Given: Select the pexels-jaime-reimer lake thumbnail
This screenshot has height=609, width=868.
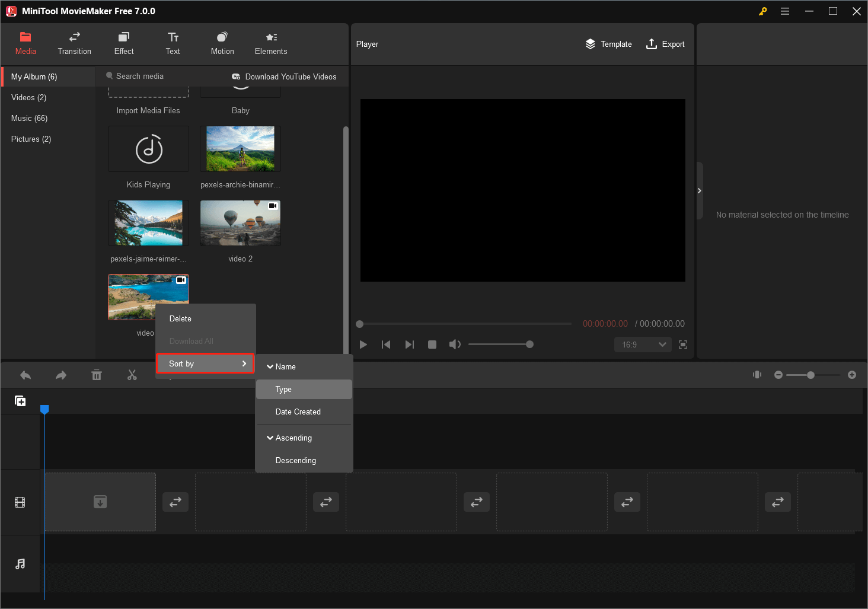Looking at the screenshot, I should 148,223.
